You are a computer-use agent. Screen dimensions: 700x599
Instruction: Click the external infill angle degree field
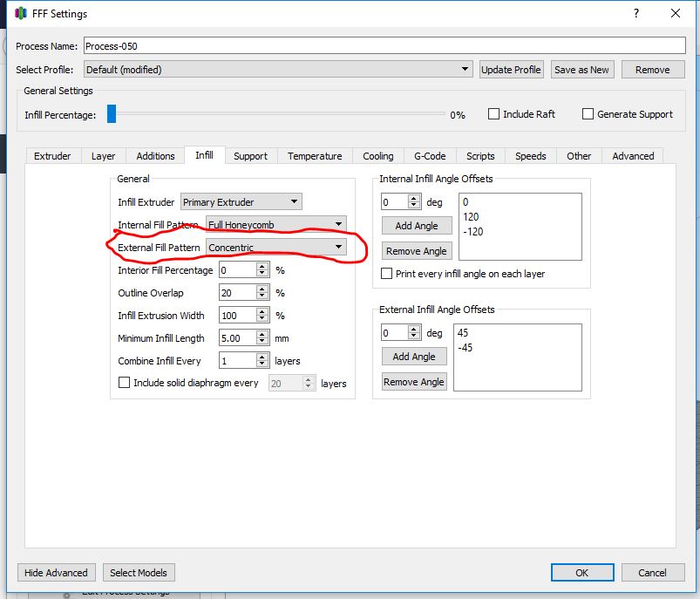394,333
